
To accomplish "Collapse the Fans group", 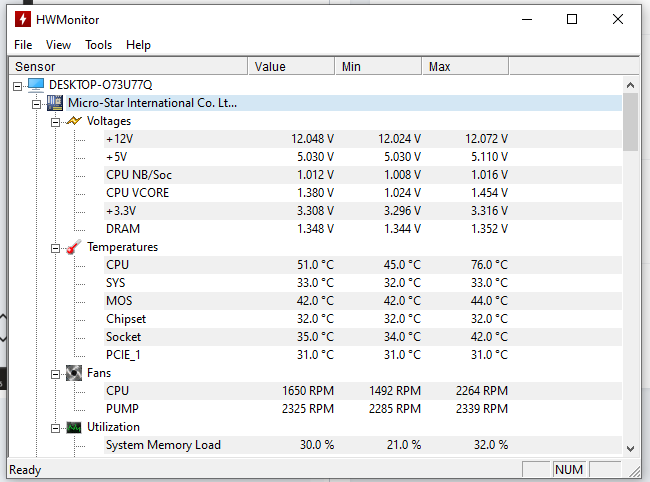I will pos(55,375).
